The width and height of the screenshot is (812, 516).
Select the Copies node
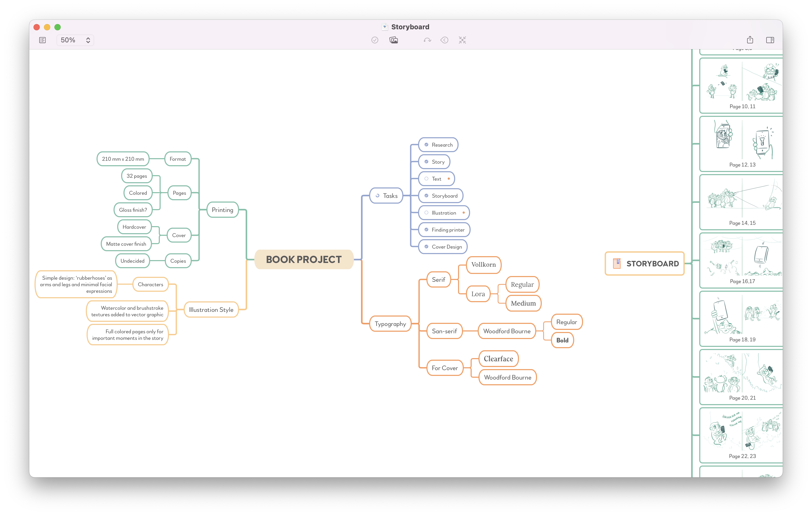178,261
